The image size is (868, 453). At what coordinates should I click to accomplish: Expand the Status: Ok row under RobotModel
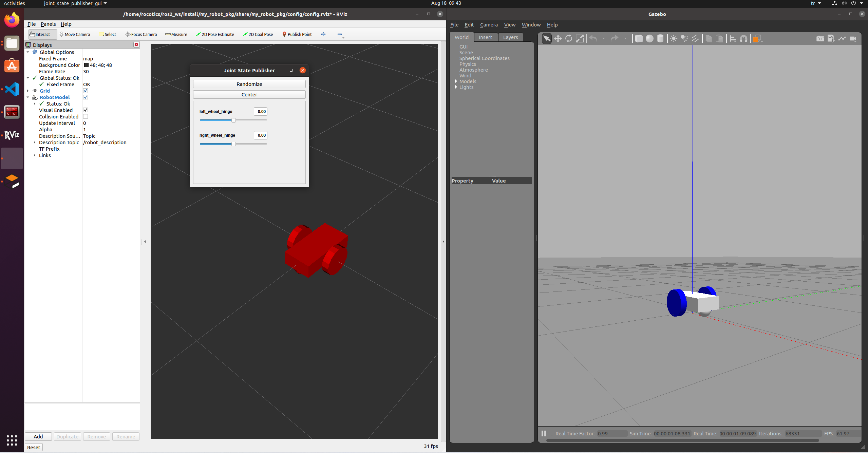tap(35, 104)
